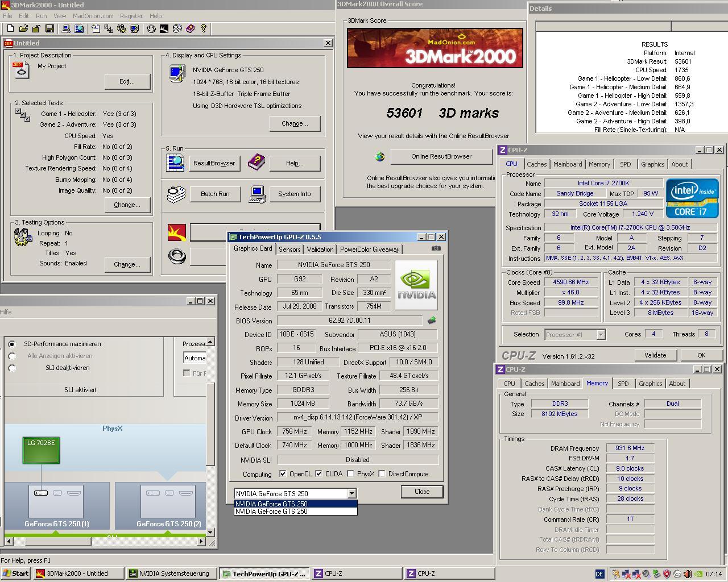This screenshot has height=582, width=728.
Task: Click the NVIDIA panel horizontal scrollbar right arrow
Action: (200, 542)
